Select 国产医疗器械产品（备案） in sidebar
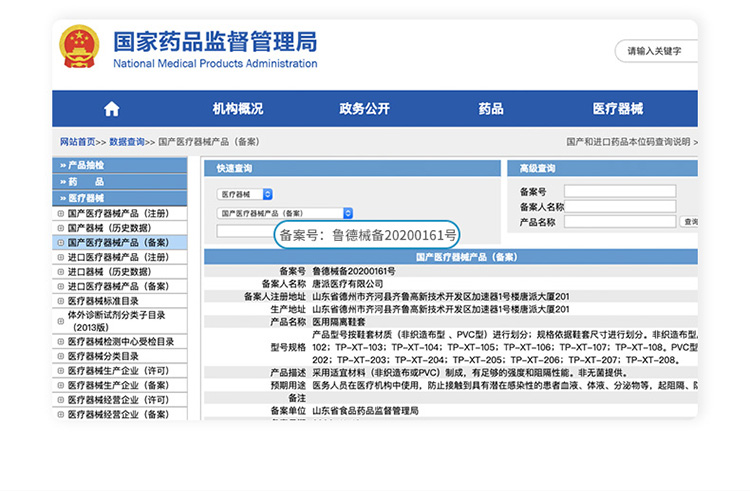Screen dimensions: 750x491 118,242
